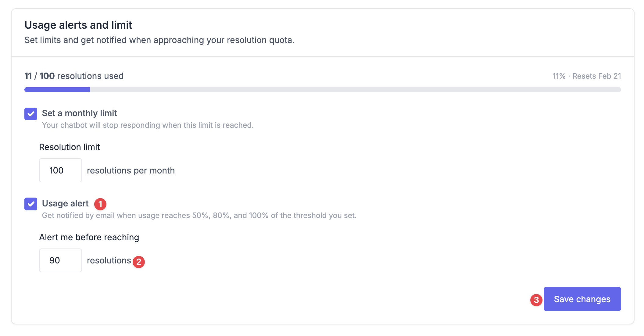Image resolution: width=644 pixels, height=336 pixels.
Task: Focus the Resolution limit input field
Action: pyautogui.click(x=60, y=170)
